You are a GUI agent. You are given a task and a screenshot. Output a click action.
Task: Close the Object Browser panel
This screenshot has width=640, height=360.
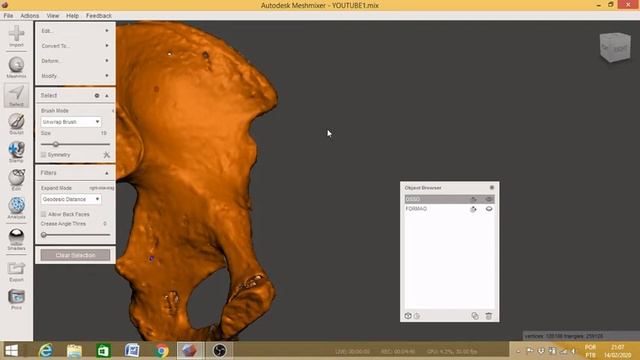491,188
